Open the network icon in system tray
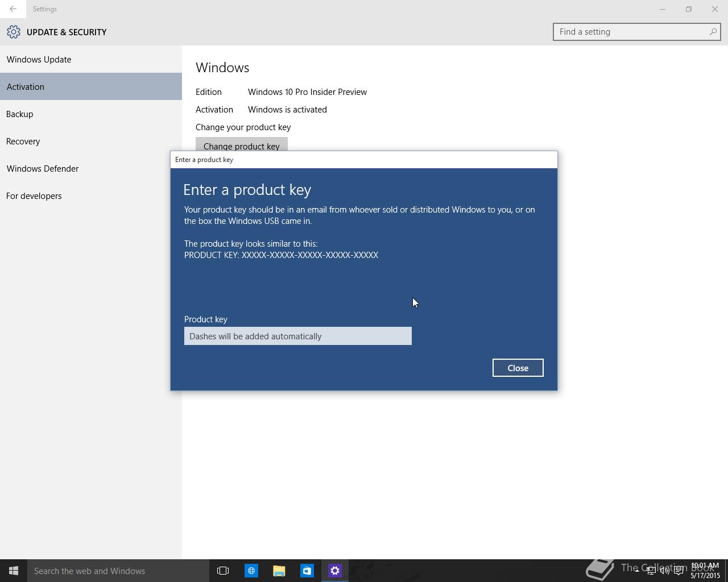Viewport: 728px width, 582px height. (651, 571)
